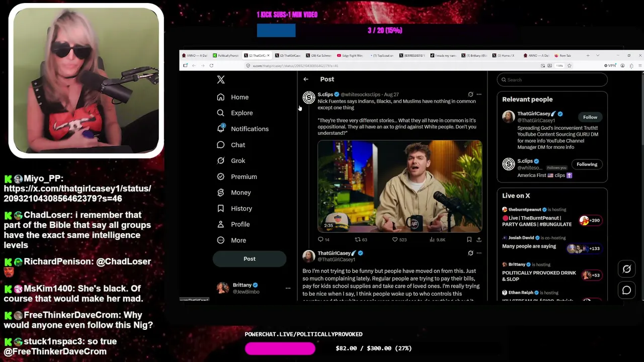Close the active ThatGirlCasey tab
644x362 pixels.
(268, 55)
